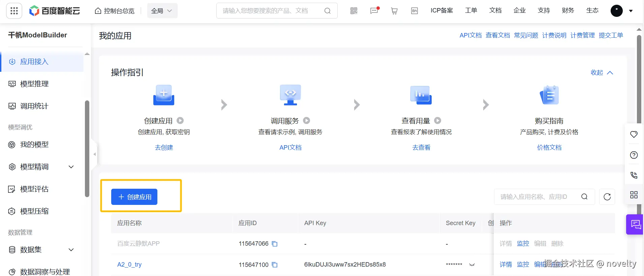Open 财务 in the top navigation

(x=568, y=10)
